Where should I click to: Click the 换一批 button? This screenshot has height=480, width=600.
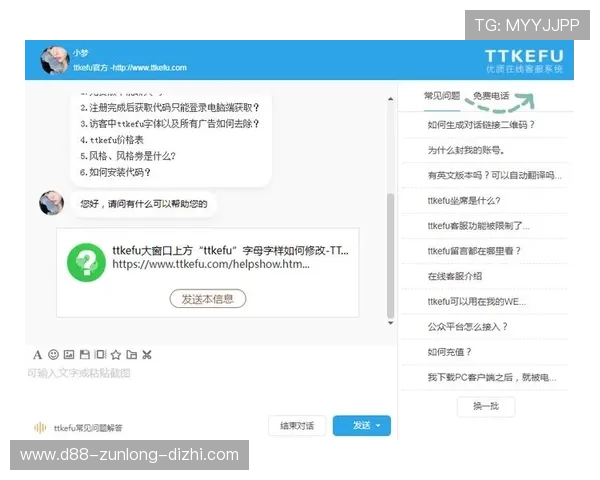(486, 406)
